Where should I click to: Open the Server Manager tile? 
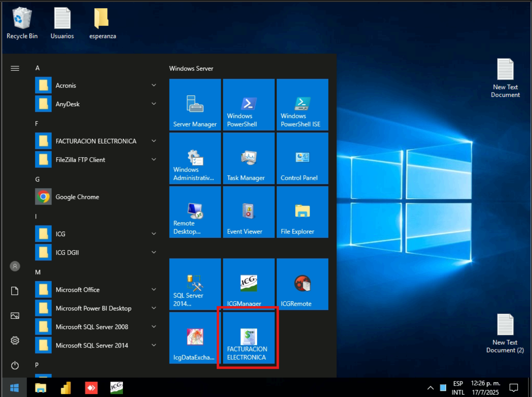point(195,105)
